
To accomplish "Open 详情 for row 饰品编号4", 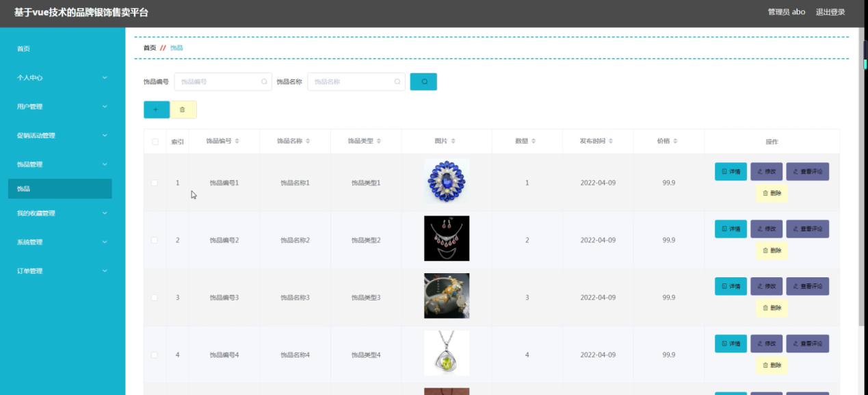I will pos(731,344).
